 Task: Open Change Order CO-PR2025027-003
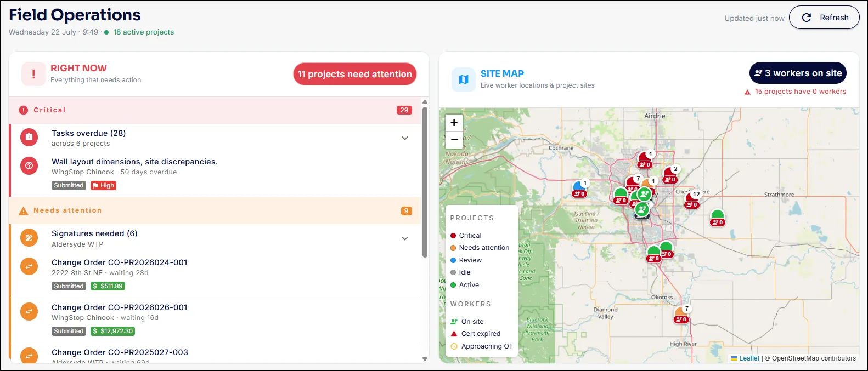120,352
